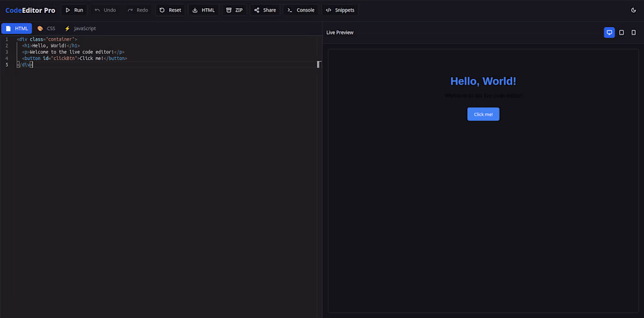This screenshot has width=644, height=318.
Task: Switch to the HTML editor tab
Action: (16, 29)
